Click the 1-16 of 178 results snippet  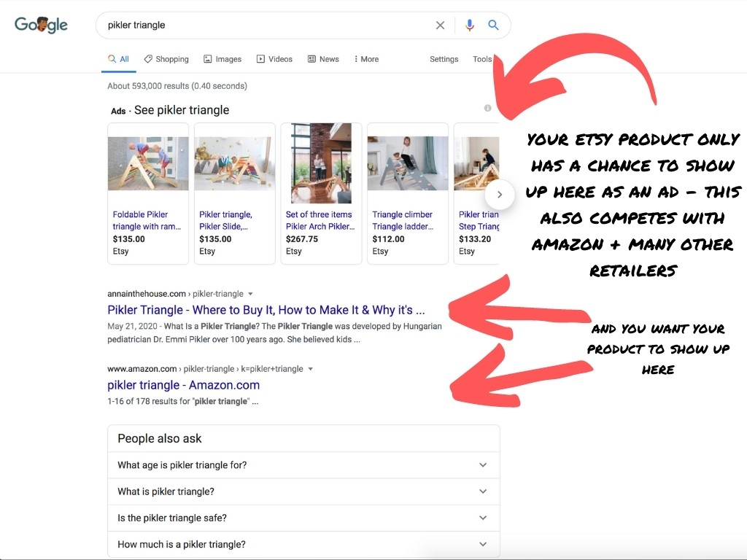[183, 402]
